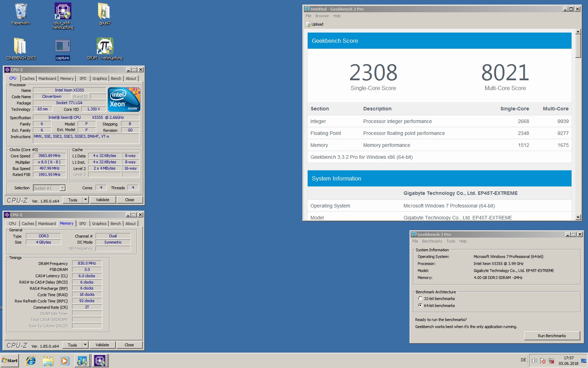Open the Papierkorb recycle bin icon
Viewport: 588px width, 368px height.
[21, 14]
